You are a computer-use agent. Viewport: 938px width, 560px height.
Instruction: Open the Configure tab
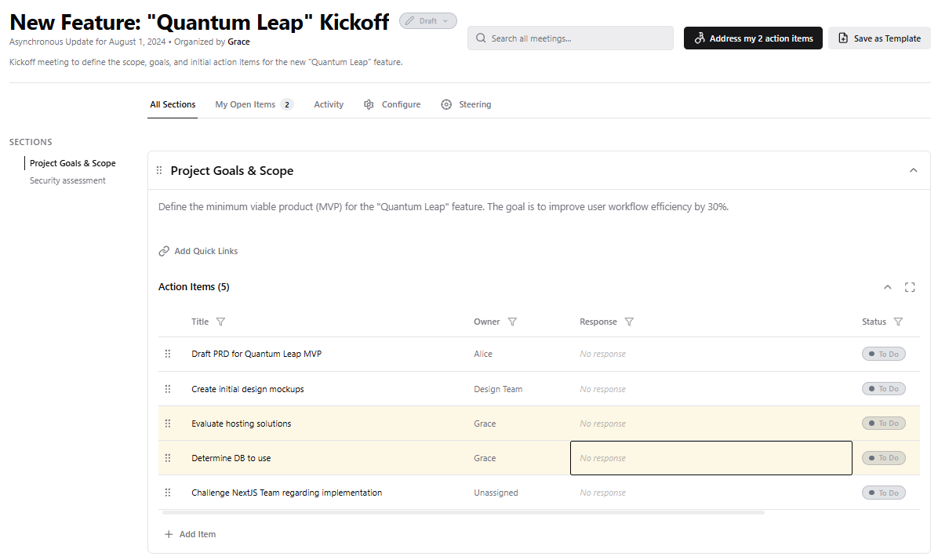coord(392,104)
